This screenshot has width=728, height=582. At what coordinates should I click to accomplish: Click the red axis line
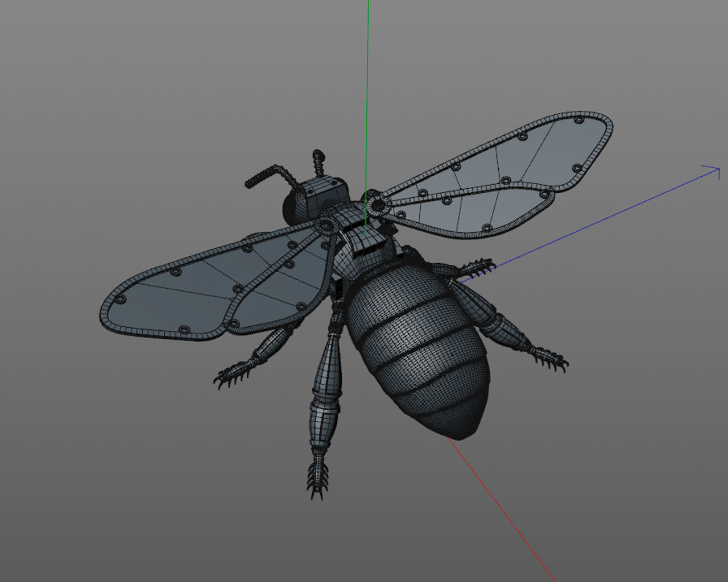[500, 509]
